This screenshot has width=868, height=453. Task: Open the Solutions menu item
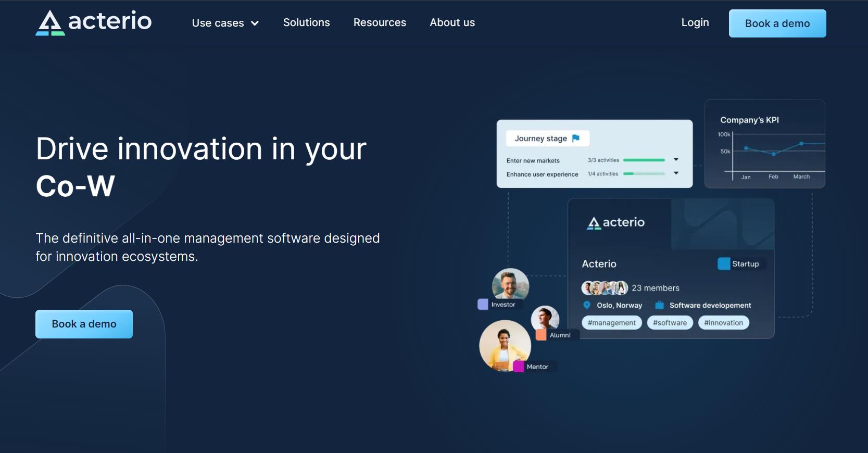point(306,22)
